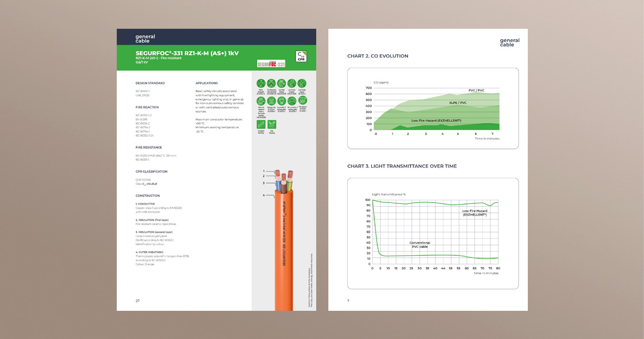Viewport: 644px width, 339px height.
Task: Click the IEC 60502-1 design standard line
Action: [143, 91]
